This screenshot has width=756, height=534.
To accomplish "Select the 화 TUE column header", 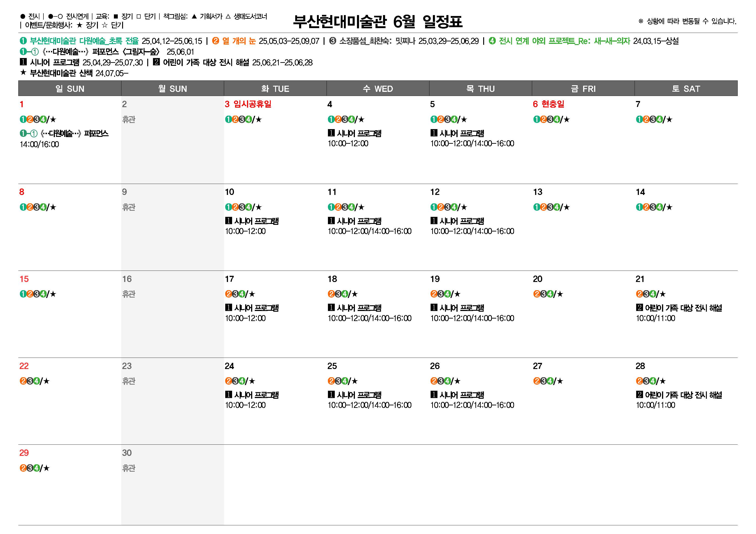I will point(275,88).
